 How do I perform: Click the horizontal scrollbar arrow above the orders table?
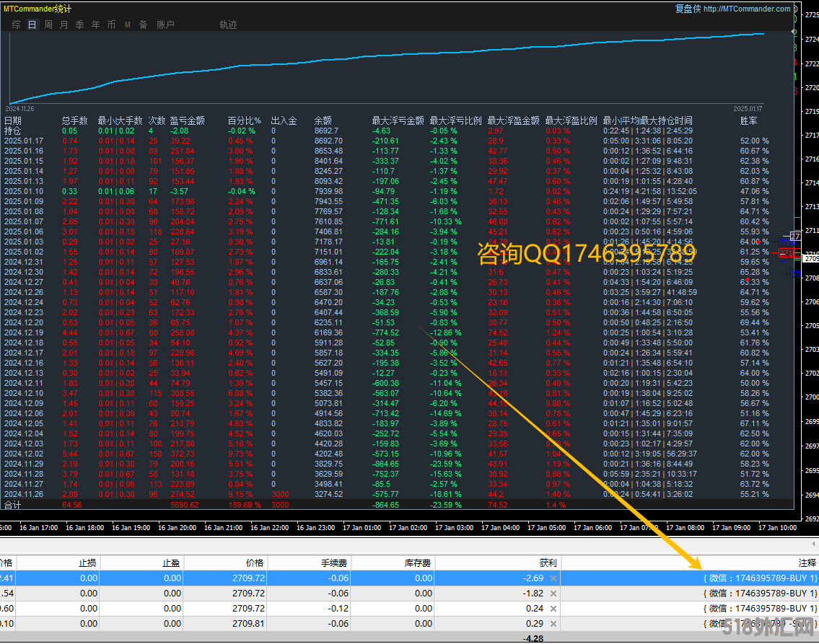813,543
